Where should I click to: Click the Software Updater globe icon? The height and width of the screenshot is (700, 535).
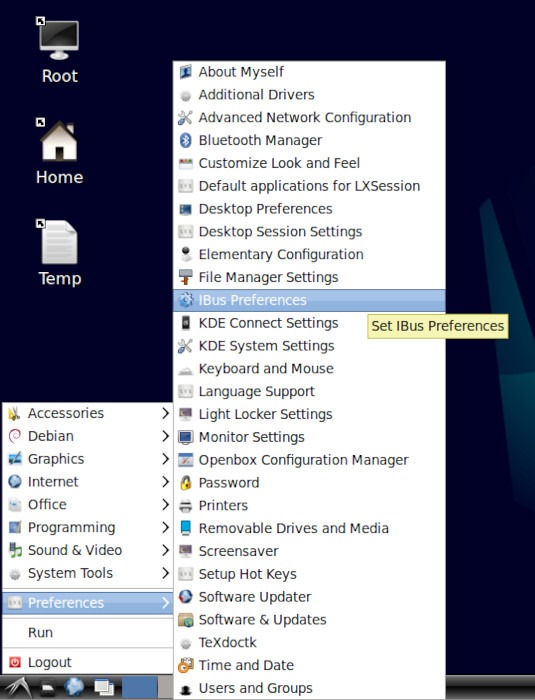click(185, 597)
